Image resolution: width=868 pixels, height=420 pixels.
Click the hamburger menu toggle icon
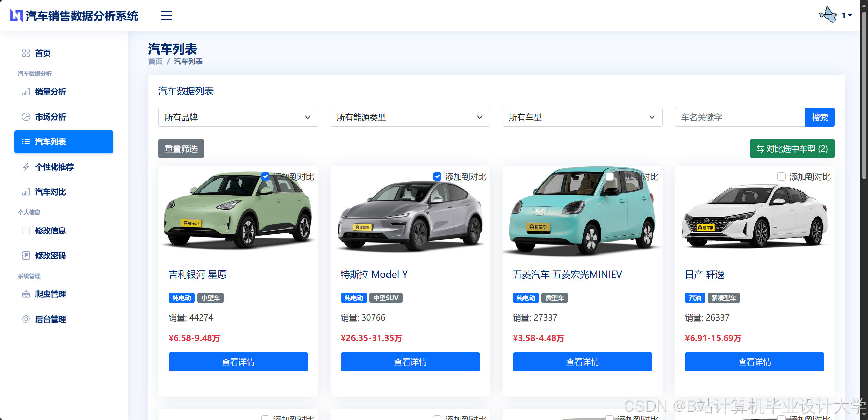[166, 16]
